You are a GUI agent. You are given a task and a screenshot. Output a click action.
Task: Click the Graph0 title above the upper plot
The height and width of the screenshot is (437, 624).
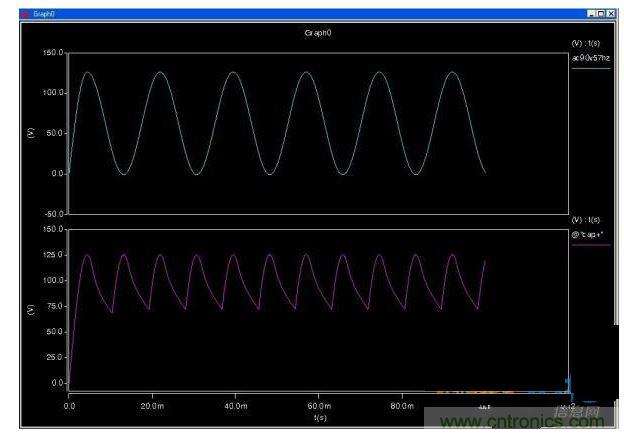click(317, 33)
